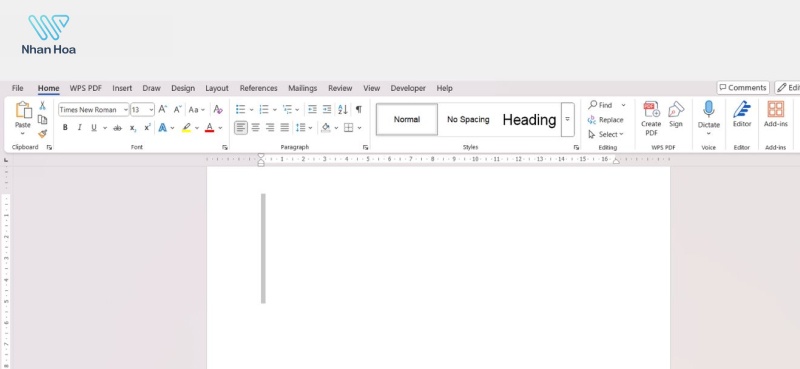Increase font size with the grow icon
The width and height of the screenshot is (800, 369).
pos(163,109)
